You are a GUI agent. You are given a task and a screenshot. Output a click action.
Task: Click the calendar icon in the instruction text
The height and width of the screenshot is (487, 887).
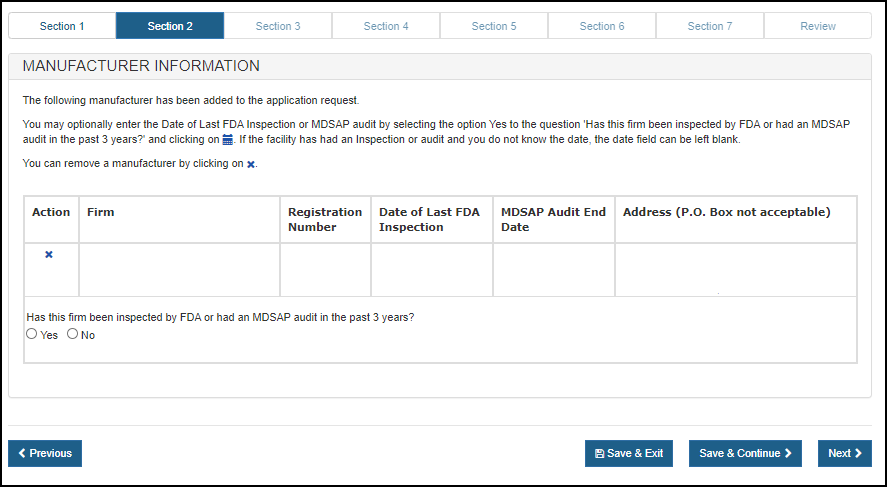227,140
